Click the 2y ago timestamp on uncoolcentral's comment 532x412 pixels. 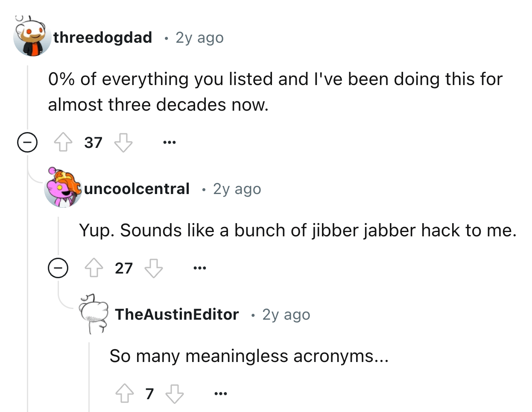click(236, 189)
